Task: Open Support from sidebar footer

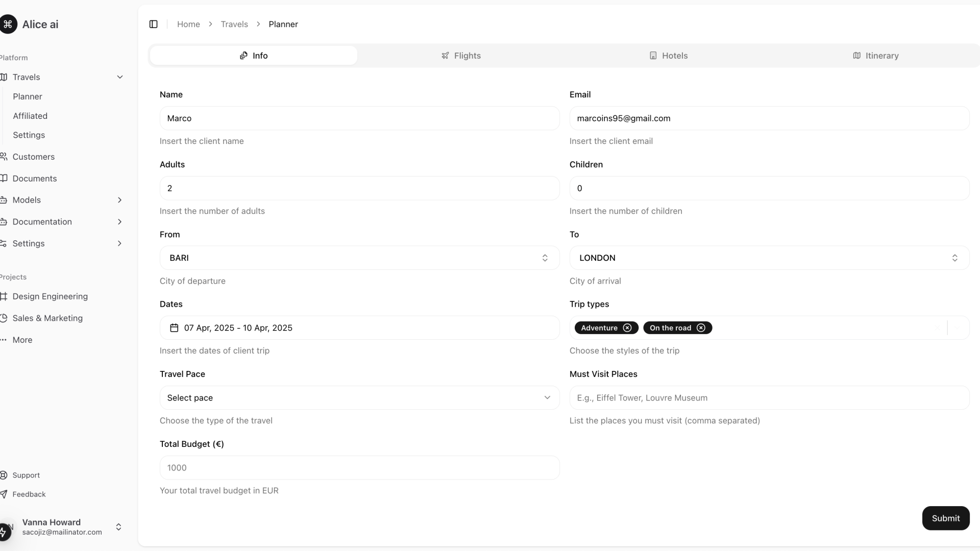Action: tap(26, 475)
